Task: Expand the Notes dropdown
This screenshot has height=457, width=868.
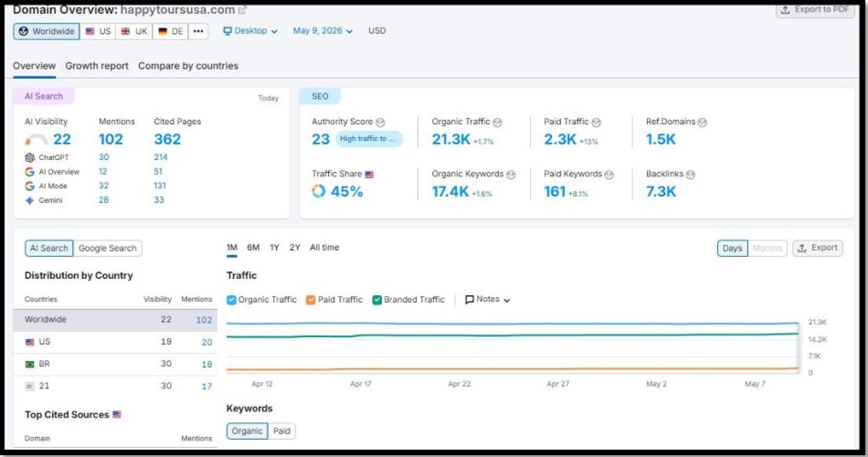Action: [487, 299]
